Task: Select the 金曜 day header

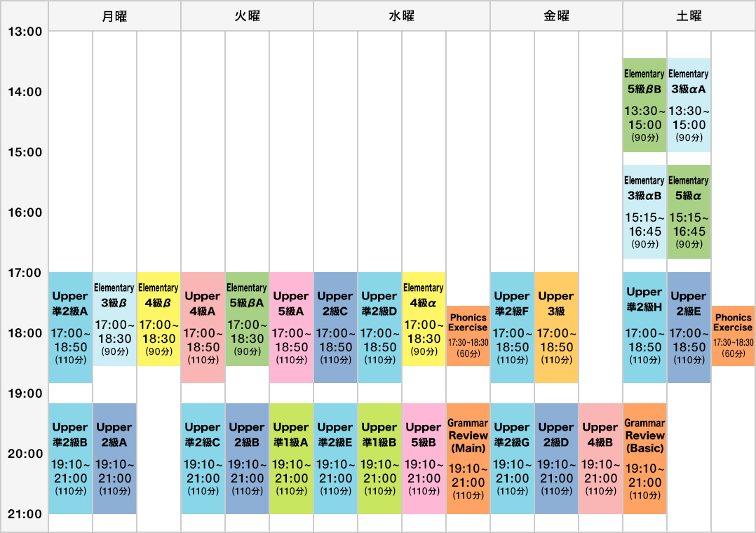Action: point(556,16)
